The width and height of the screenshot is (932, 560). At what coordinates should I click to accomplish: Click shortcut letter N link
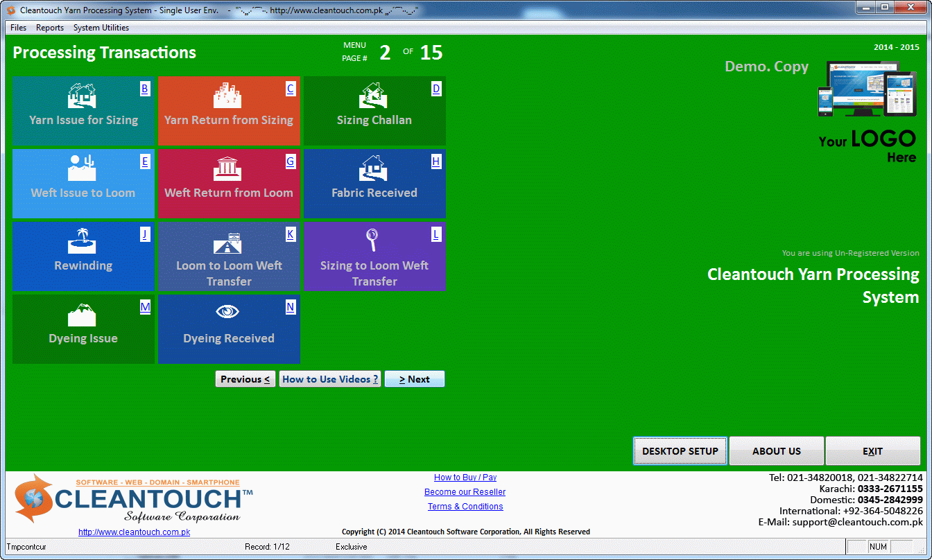pos(291,307)
